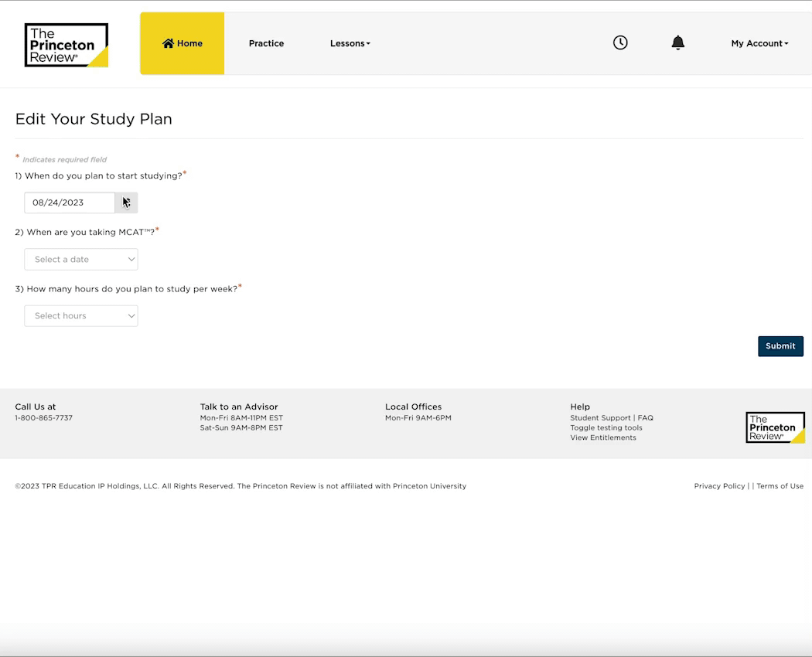Switch to the Practice tab
Image resolution: width=812 pixels, height=657 pixels.
coord(266,43)
